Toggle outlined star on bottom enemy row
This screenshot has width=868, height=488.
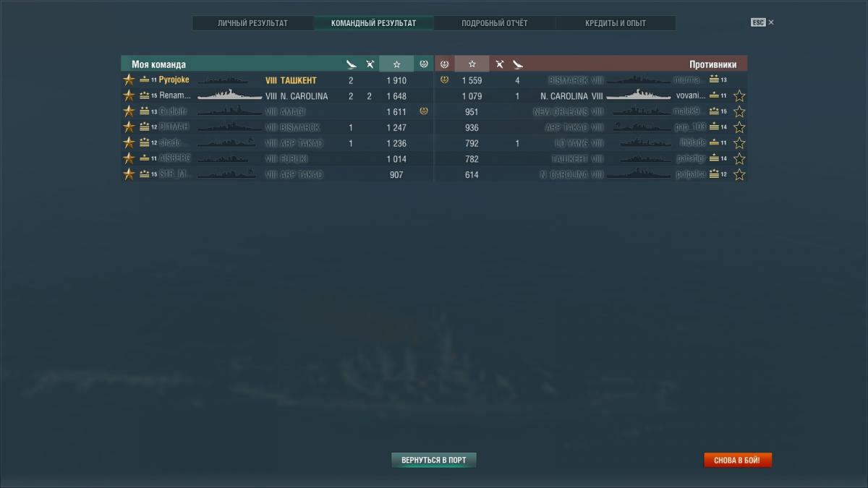[x=739, y=174]
